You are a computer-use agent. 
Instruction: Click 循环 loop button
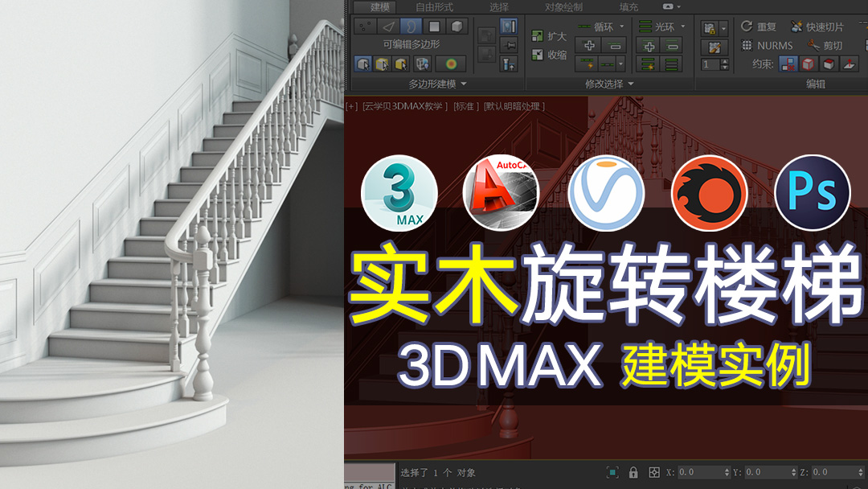596,26
